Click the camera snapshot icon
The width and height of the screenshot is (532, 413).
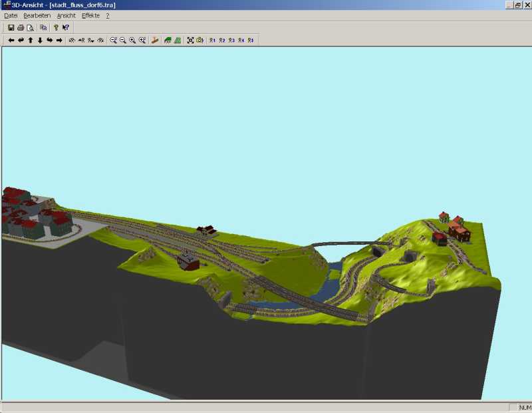click(x=199, y=41)
